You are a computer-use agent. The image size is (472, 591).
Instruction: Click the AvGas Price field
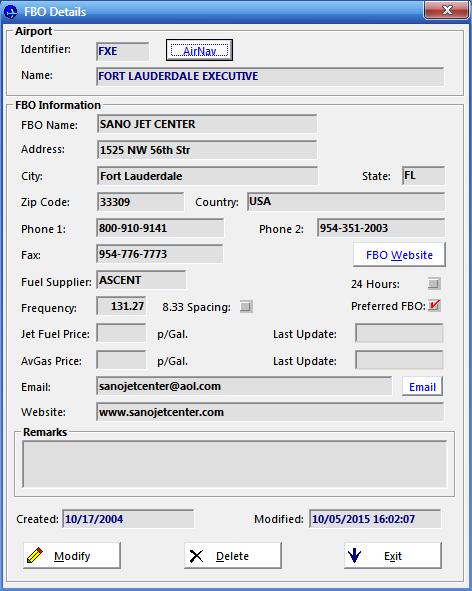click(121, 360)
